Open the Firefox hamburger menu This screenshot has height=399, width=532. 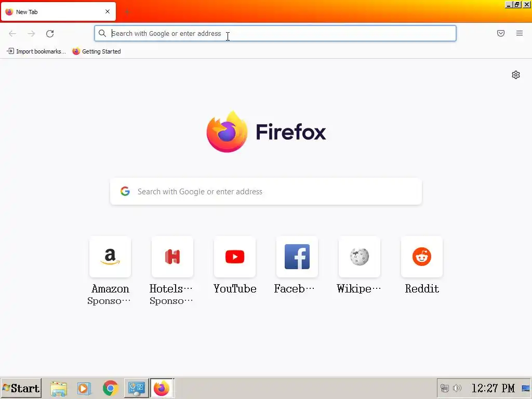pyautogui.click(x=520, y=33)
